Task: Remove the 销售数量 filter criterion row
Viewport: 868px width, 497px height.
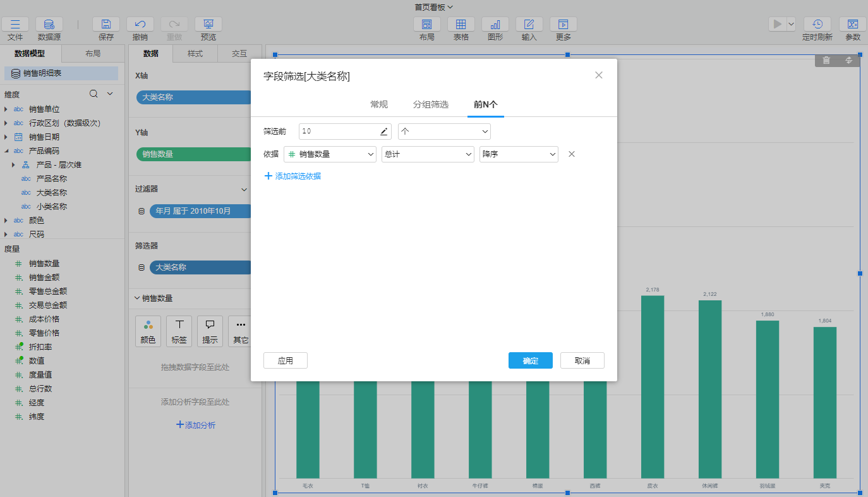Action: coord(572,154)
